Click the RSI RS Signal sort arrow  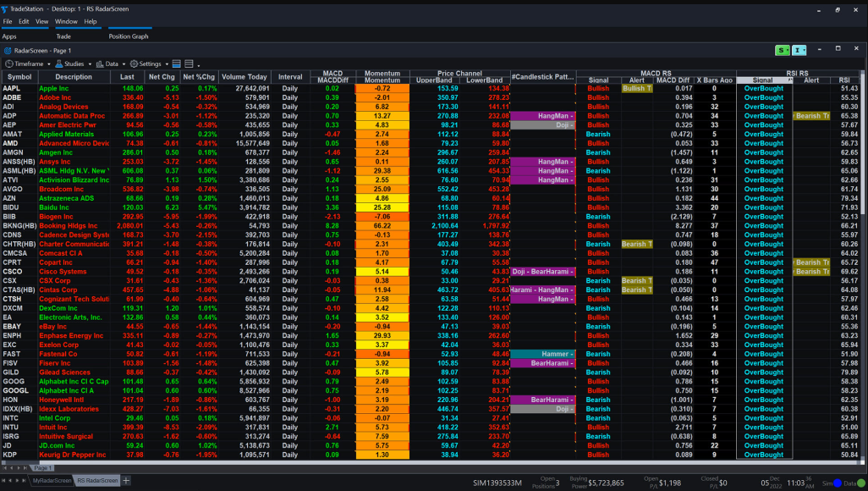(790, 80)
